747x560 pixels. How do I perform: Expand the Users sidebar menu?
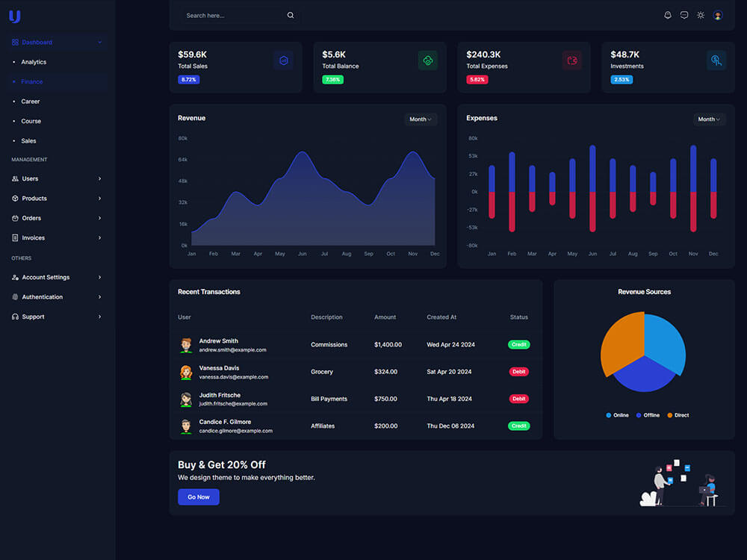point(57,178)
